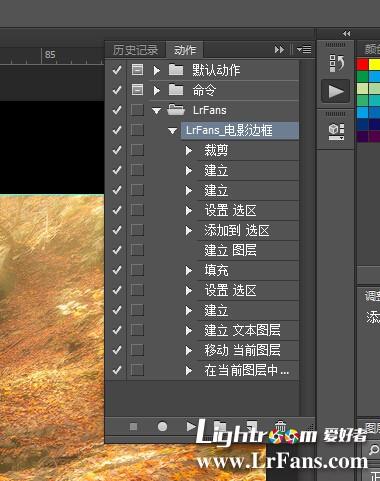Select the 添加到 选区 step name

pyautogui.click(x=237, y=230)
